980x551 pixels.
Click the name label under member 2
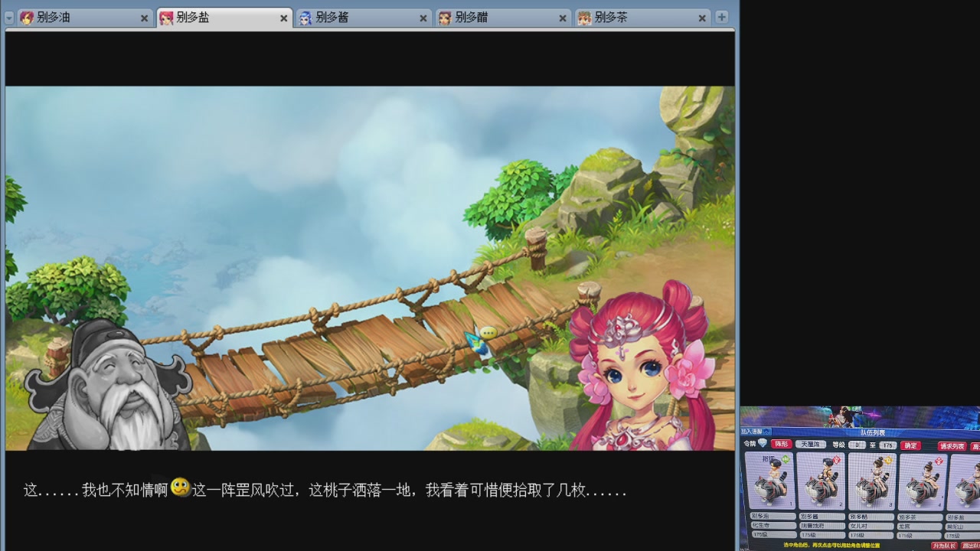(822, 517)
